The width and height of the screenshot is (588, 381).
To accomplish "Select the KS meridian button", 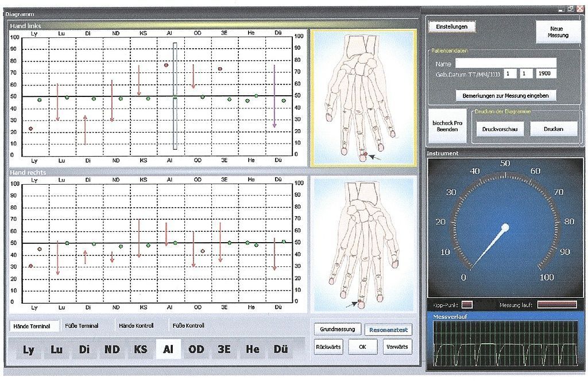I will click(140, 349).
